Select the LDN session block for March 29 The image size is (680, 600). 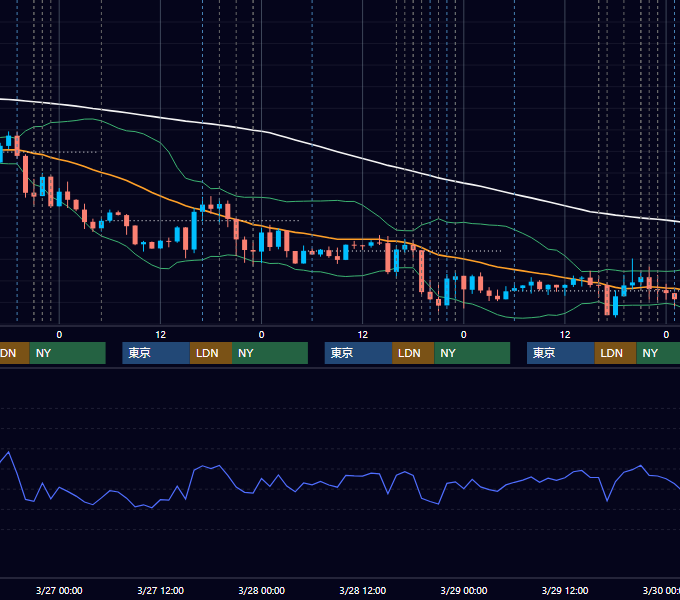point(615,353)
